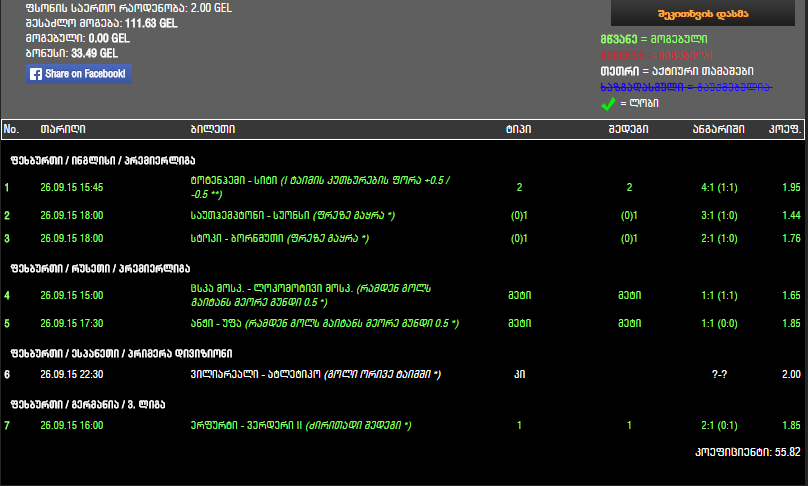Click the score 1:1 (0:0)
Viewport: 808px width, 486px height.
[719, 324]
